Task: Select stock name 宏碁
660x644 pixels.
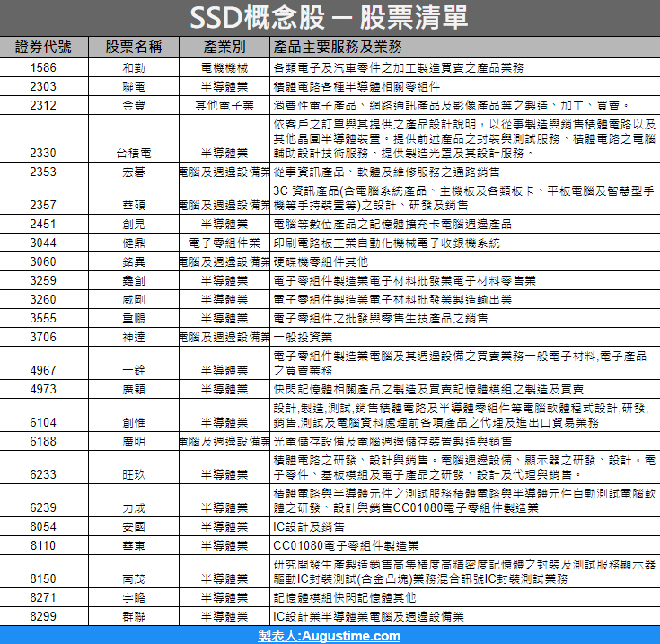Action: coord(134,172)
